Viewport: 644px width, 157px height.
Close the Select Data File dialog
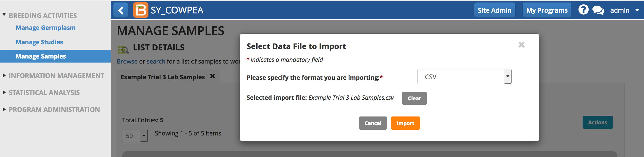pos(521,45)
